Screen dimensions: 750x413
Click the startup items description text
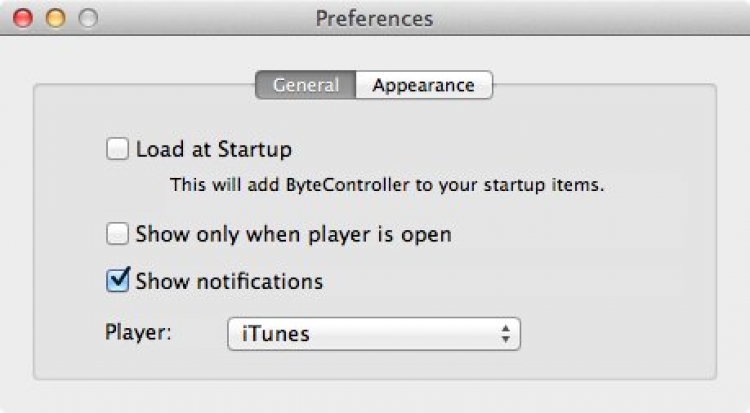click(387, 185)
